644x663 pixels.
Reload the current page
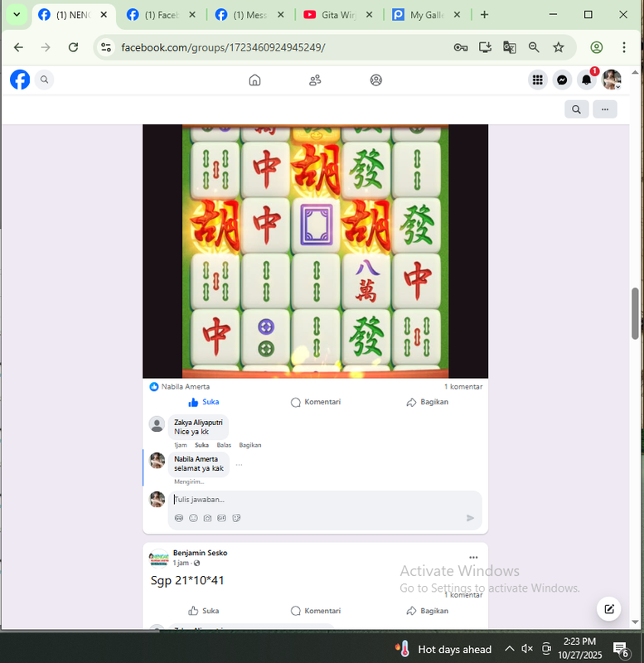pos(73,47)
